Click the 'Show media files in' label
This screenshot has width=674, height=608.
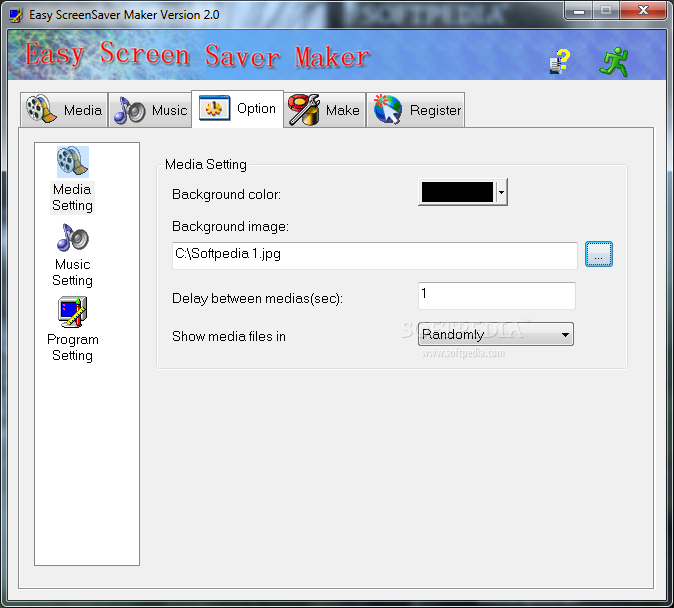[229, 336]
